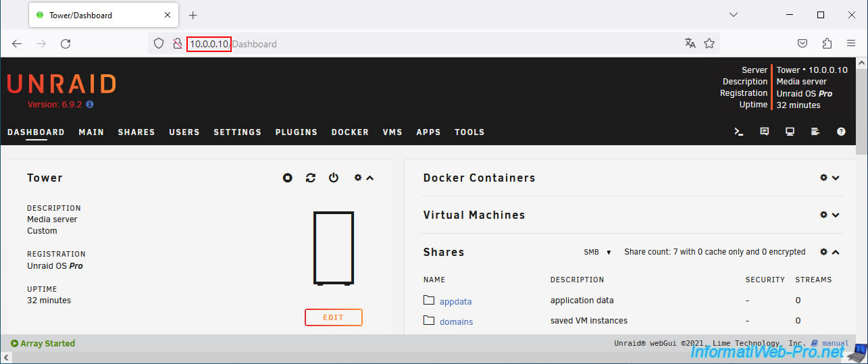Screen dimensions: 868x364
Task: Click the manual link in the footer
Action: coord(835,343)
